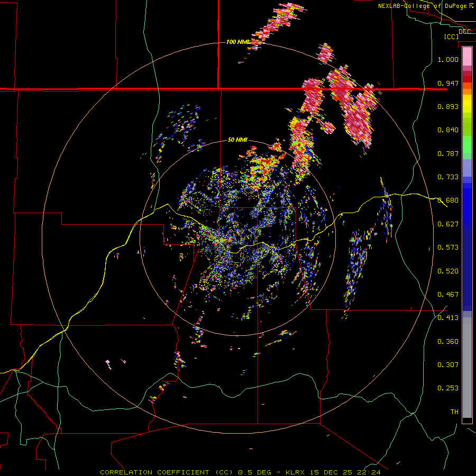Click the 0.413 scale value
Image resolution: width=476 pixels, height=476 pixels.
(x=448, y=318)
